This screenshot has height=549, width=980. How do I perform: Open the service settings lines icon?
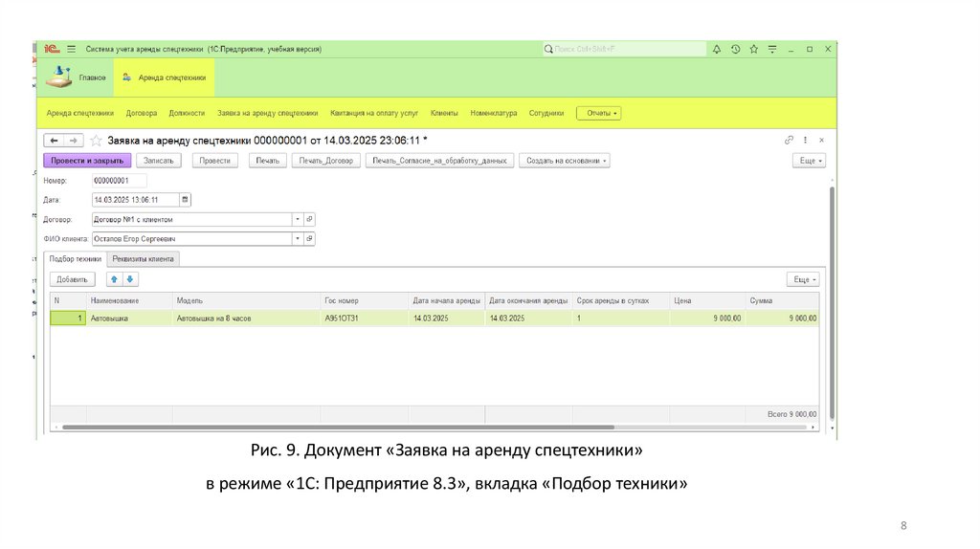[772, 49]
